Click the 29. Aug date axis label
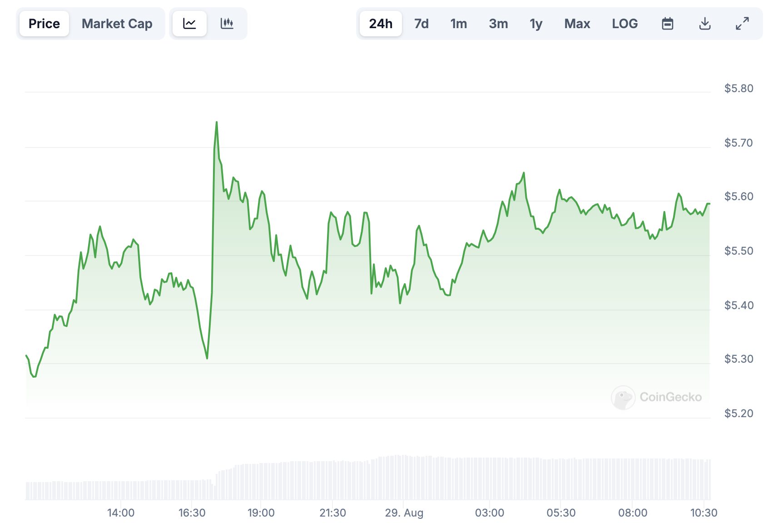 (404, 513)
